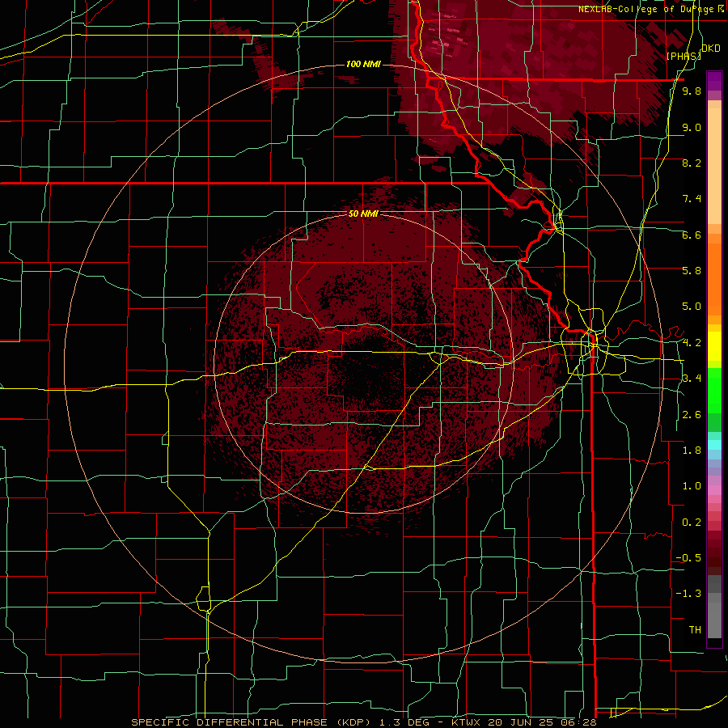Image resolution: width=728 pixels, height=728 pixels.
Task: Click the 9.8 value on color scale
Action: (x=692, y=91)
